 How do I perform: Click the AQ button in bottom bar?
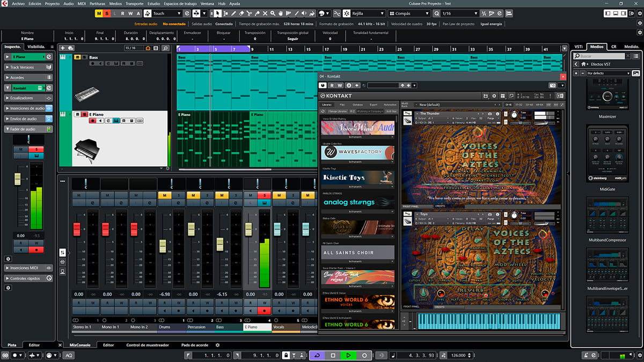coord(69,355)
